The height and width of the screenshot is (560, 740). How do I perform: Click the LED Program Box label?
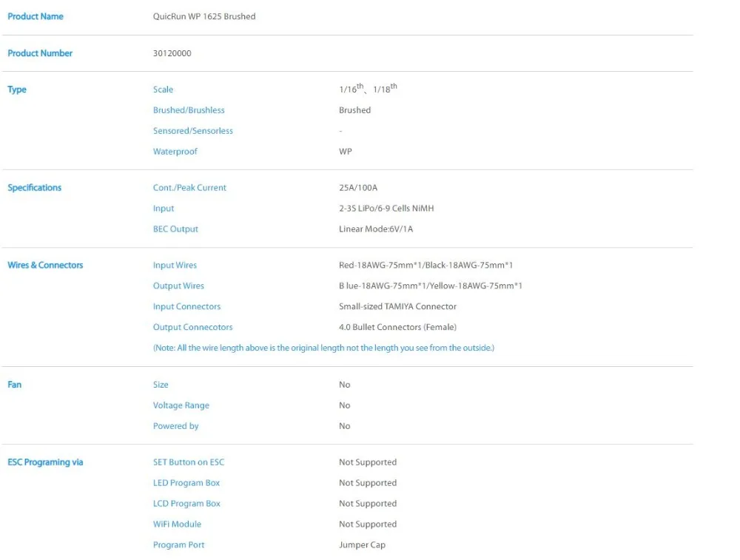tap(186, 483)
